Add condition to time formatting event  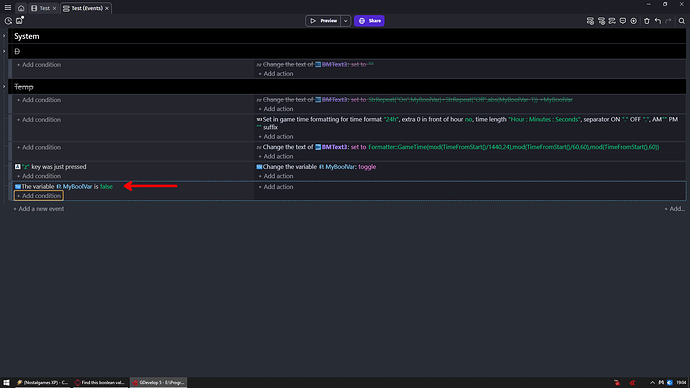click(39, 120)
